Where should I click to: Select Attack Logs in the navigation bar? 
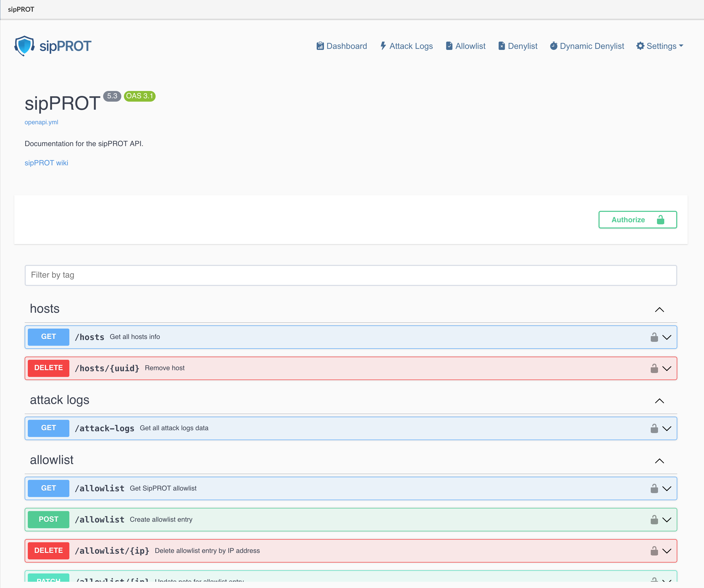pos(411,46)
